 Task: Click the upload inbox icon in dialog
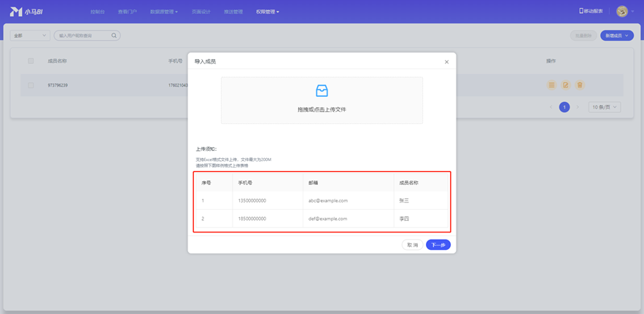(x=322, y=91)
